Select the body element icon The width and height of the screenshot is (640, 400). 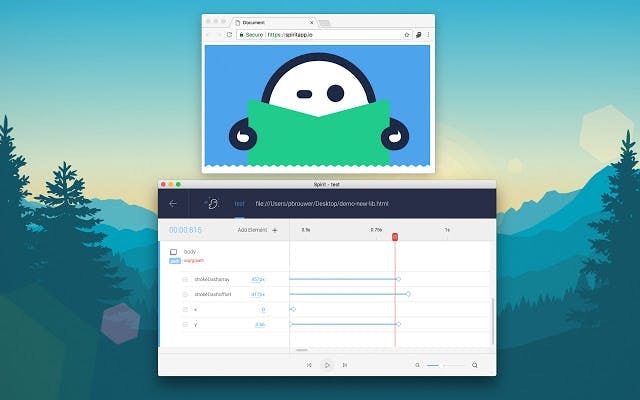(x=173, y=252)
